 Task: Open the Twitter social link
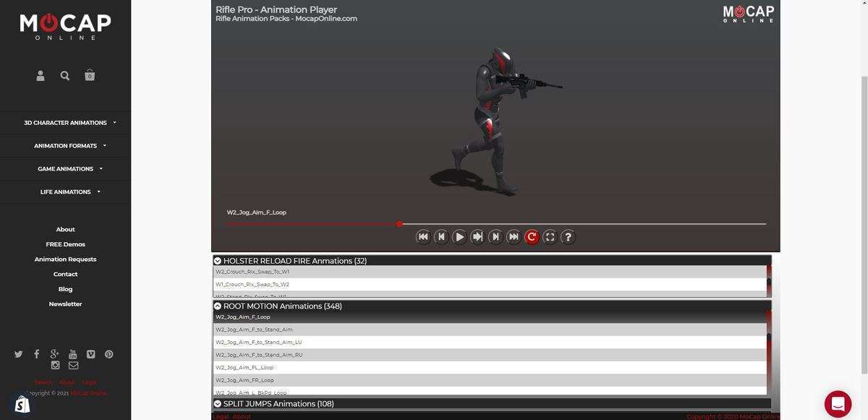[x=18, y=354]
